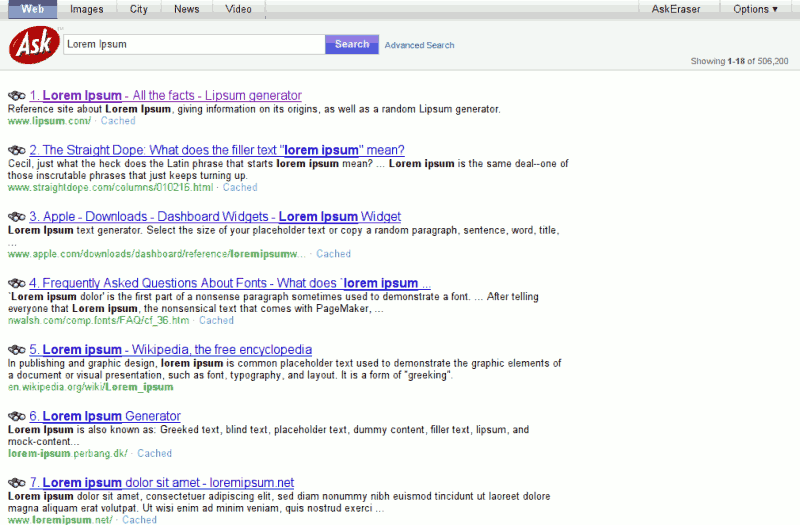Expand the Options dropdown
This screenshot has width=800, height=525.
[x=755, y=9]
